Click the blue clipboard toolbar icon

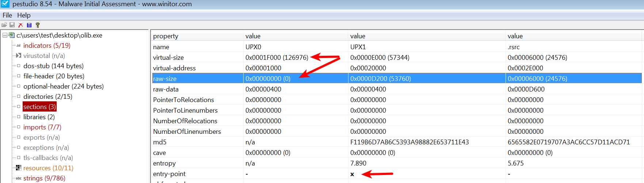click(29, 25)
